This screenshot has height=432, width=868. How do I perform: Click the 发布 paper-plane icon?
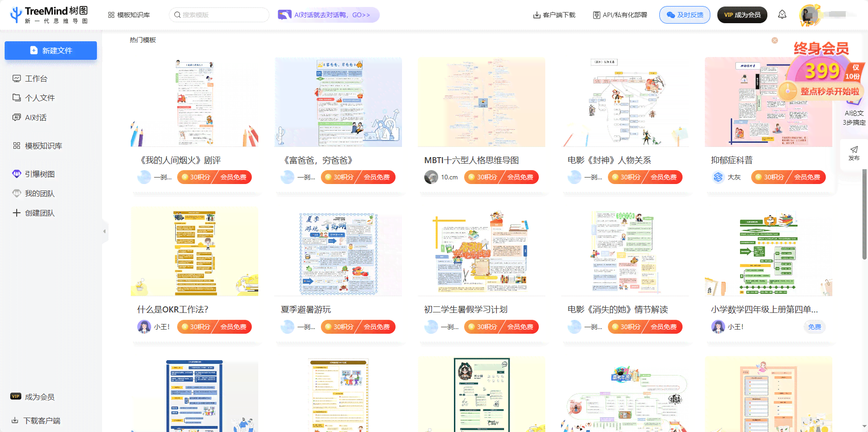pyautogui.click(x=854, y=150)
